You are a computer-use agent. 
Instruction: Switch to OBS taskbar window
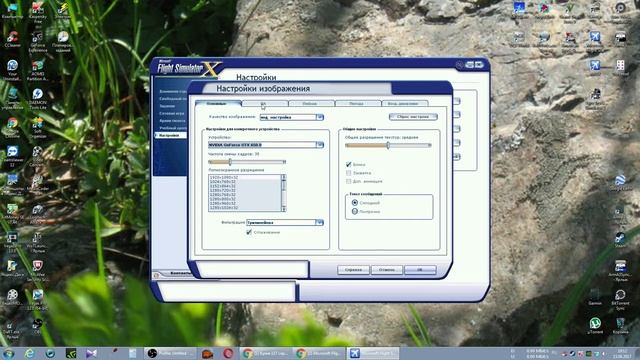click(170, 353)
